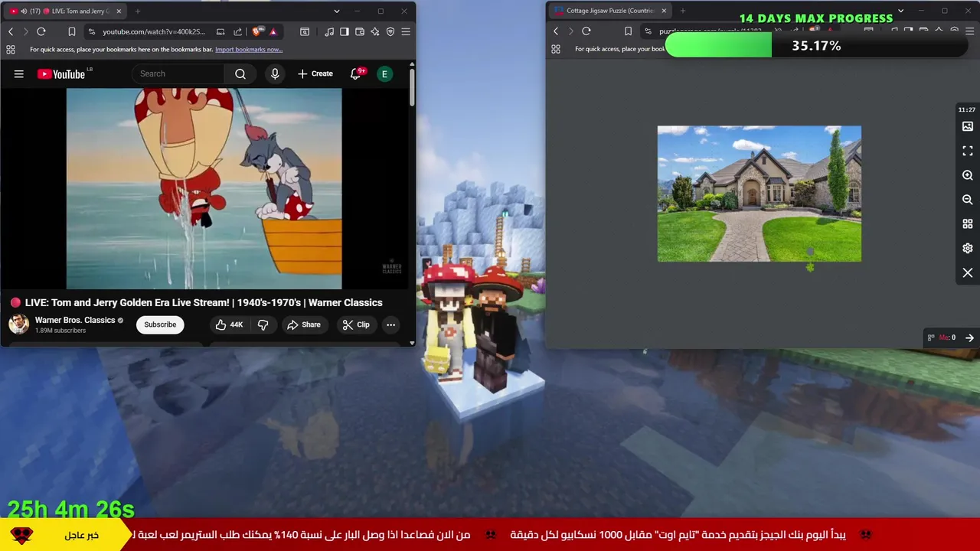Reload the YouTube page
The height and width of the screenshot is (551, 980).
click(x=41, y=31)
